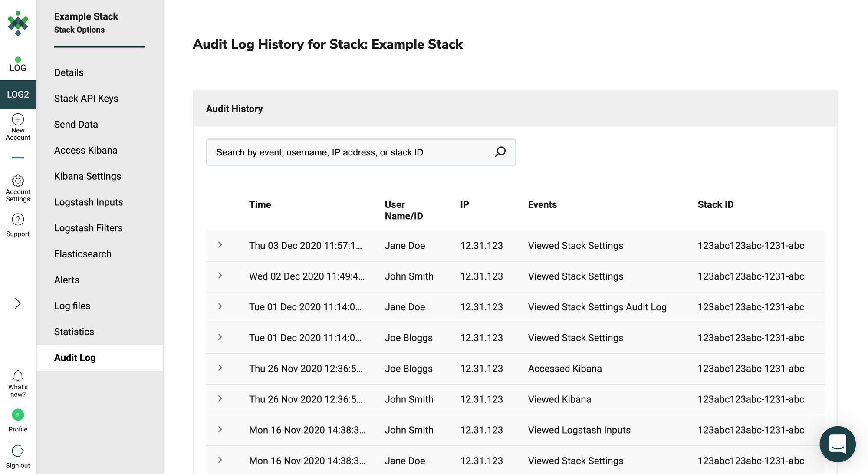Click the search magnifier icon
The image size is (868, 474).
tap(500, 152)
